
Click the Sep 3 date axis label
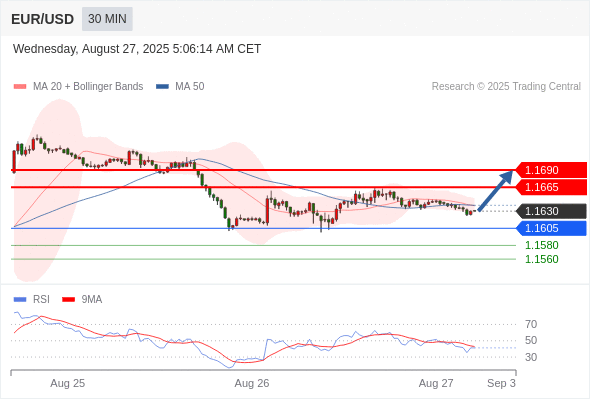pyautogui.click(x=501, y=383)
